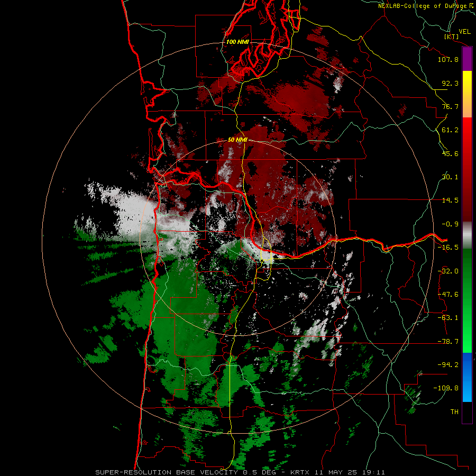Image resolution: width=476 pixels, height=476 pixels.
Task: Click the 100 NMI range ring label
Action: [237, 42]
